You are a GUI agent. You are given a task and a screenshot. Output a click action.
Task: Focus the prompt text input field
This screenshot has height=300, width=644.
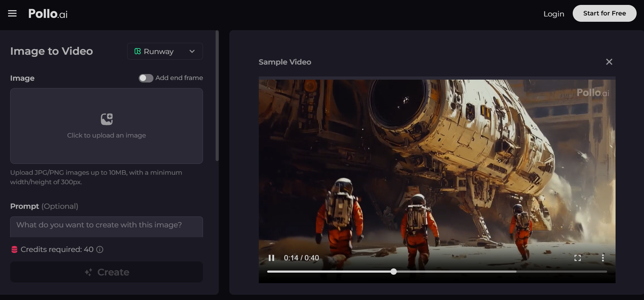(106, 226)
